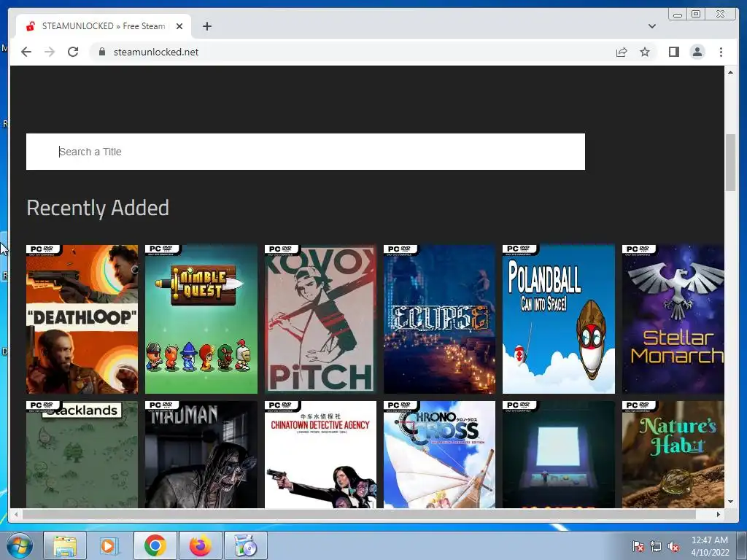
Task: Close the STEAMUNLOCKED tab
Action: coord(179,26)
